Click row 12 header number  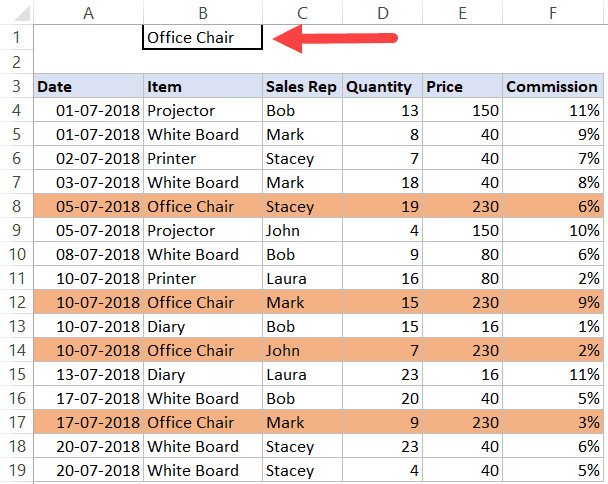coord(17,303)
